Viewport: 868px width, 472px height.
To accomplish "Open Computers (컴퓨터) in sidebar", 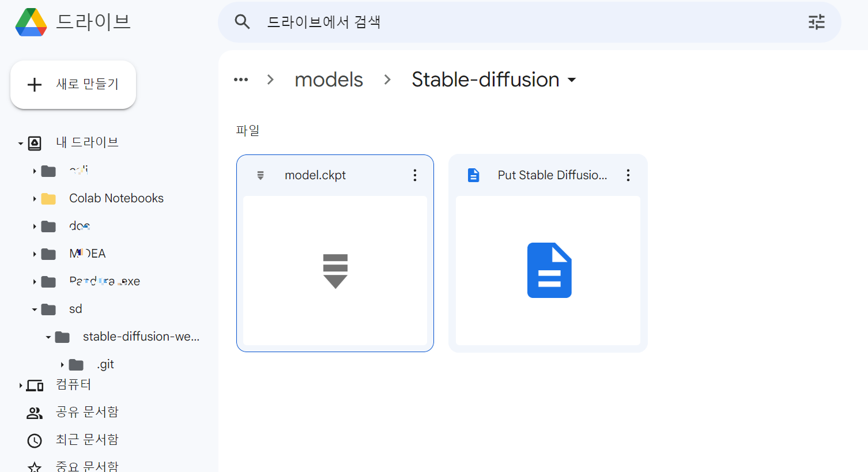I will tap(73, 384).
